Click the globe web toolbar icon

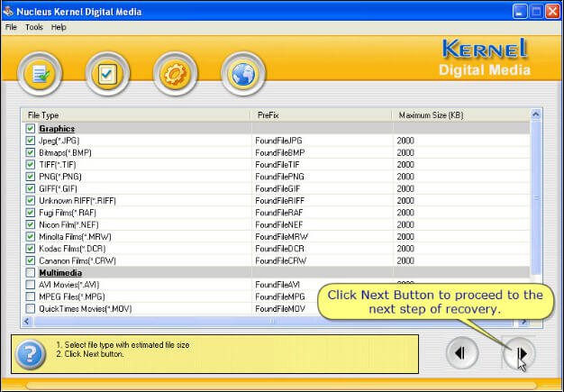243,74
